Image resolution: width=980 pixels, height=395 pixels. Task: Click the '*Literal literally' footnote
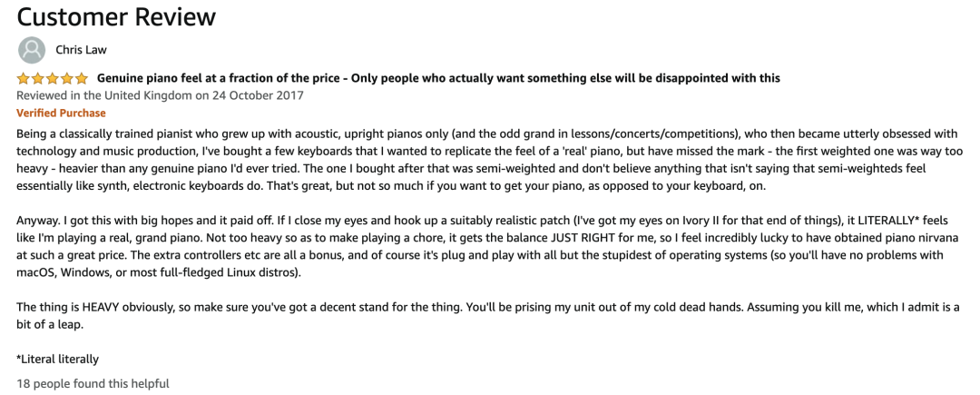point(57,360)
